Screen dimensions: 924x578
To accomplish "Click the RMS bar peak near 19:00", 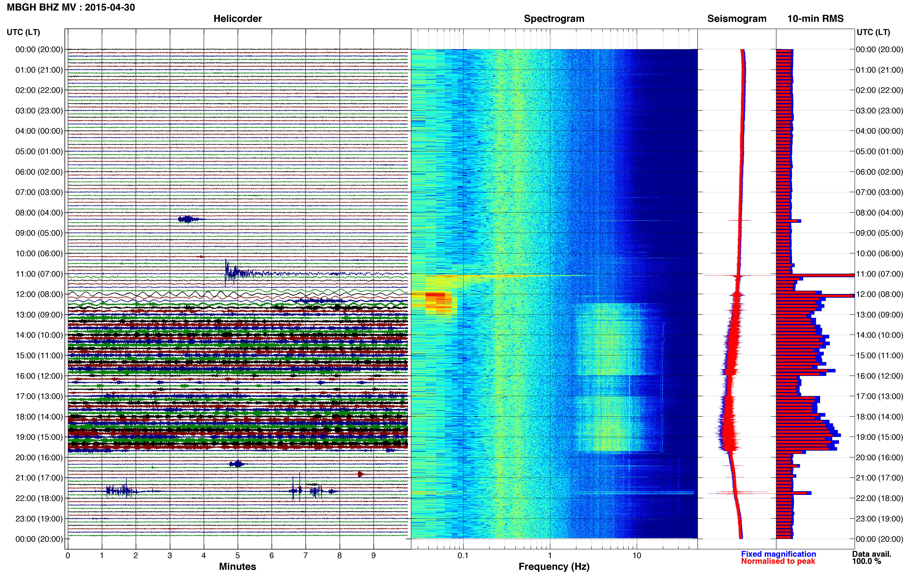I will (x=809, y=435).
